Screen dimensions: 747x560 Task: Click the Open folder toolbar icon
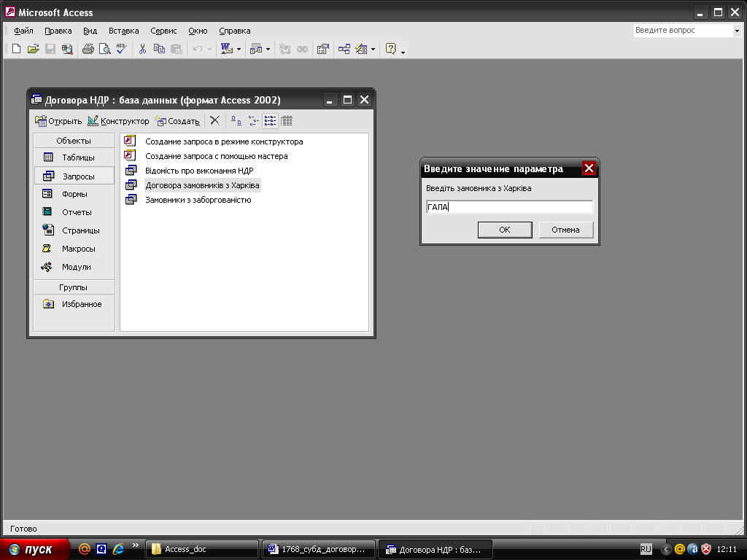(x=33, y=49)
